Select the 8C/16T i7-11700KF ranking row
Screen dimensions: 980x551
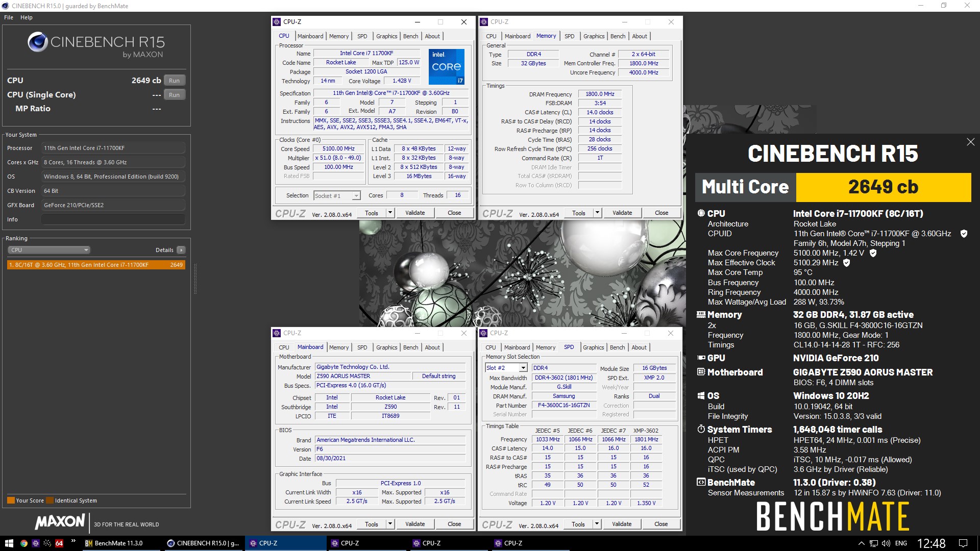coord(96,265)
